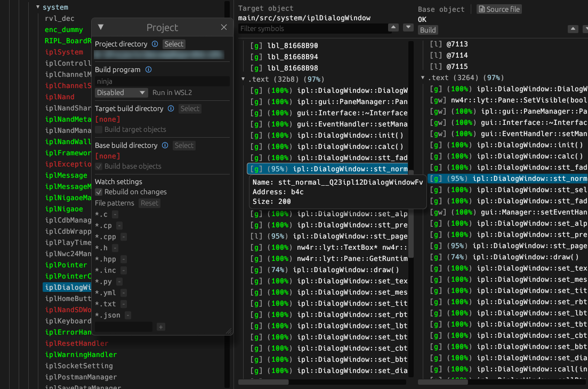Toggle the Rebuild on changes checkbox
The image size is (588, 389).
coord(99,192)
